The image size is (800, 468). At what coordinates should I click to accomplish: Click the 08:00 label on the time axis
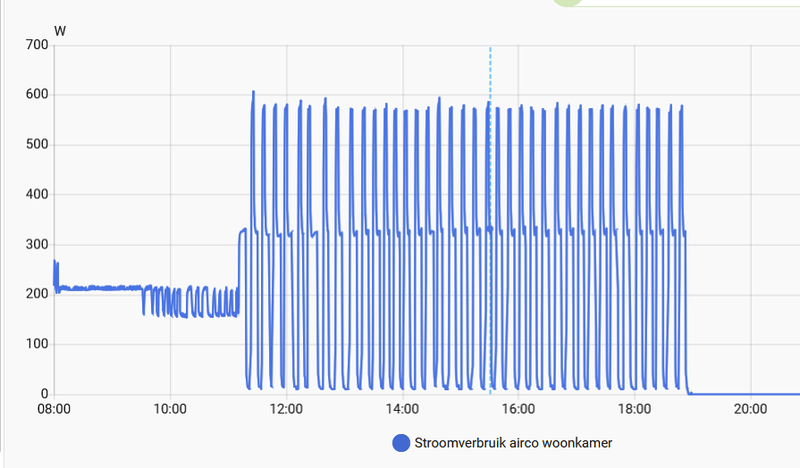tap(54, 409)
